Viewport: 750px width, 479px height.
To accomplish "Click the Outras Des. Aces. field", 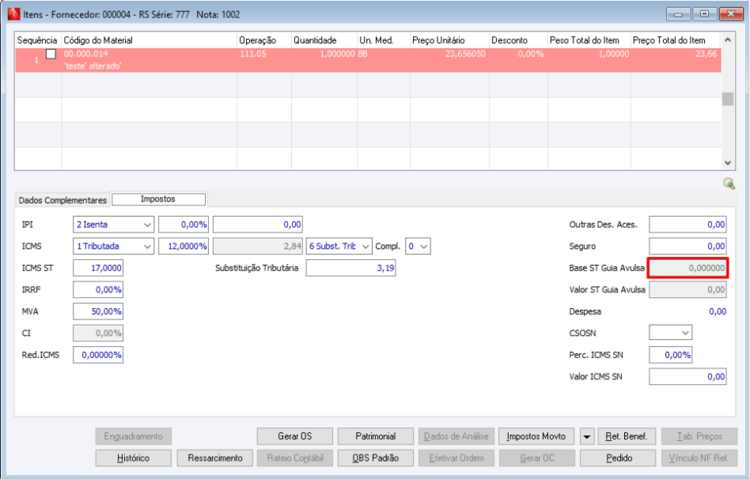I will click(688, 224).
